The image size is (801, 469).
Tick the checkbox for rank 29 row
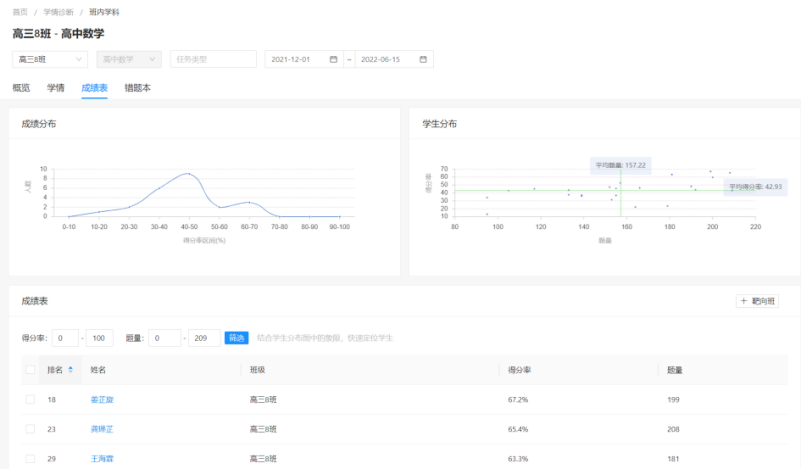tap(30, 459)
